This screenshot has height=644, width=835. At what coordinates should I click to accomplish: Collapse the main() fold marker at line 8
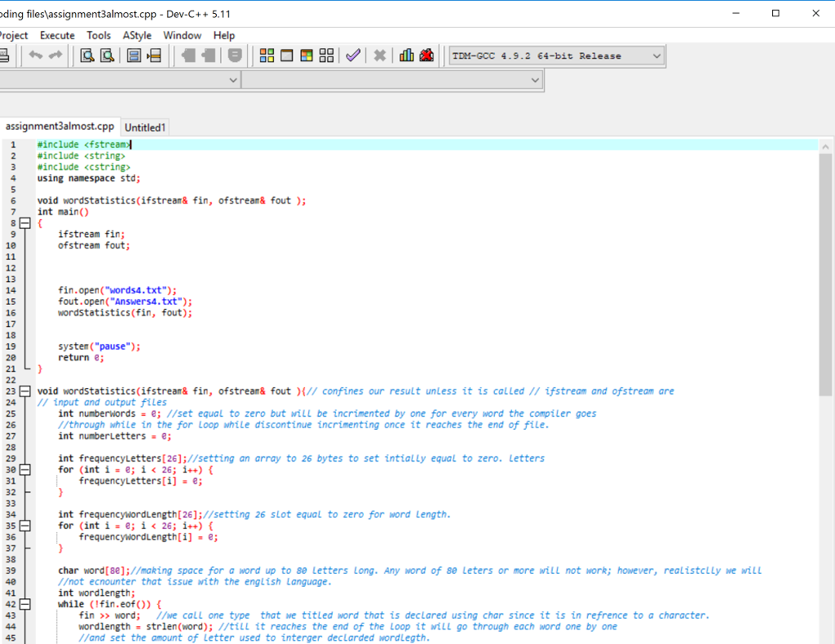click(24, 223)
